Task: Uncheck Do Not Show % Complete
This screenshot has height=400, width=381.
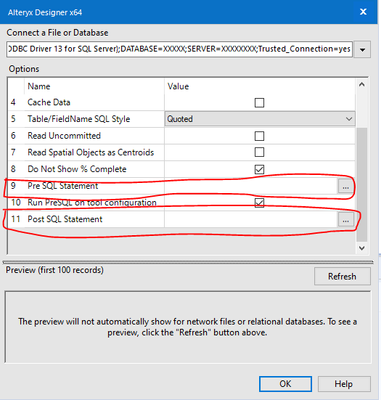Action: [x=259, y=169]
